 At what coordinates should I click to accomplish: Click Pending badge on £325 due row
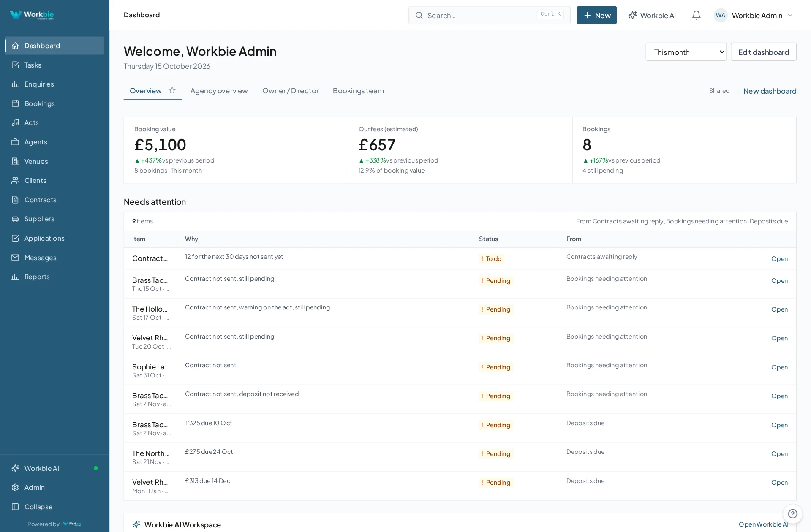tap(496, 425)
